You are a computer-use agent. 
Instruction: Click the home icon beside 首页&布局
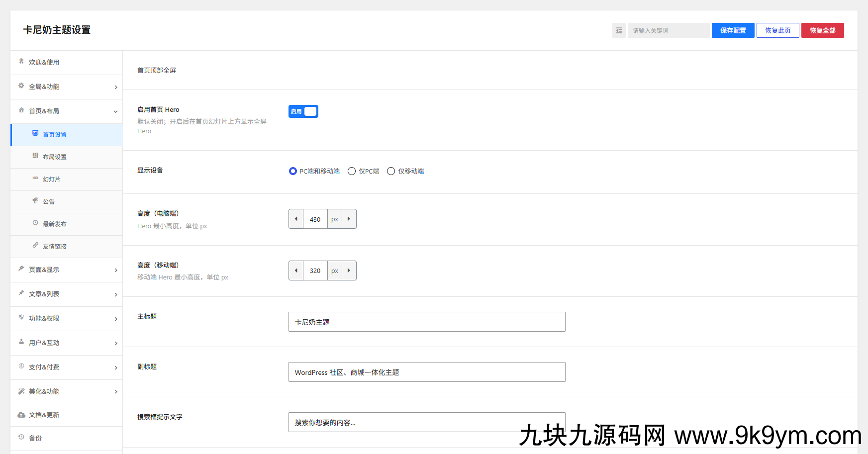pos(21,110)
